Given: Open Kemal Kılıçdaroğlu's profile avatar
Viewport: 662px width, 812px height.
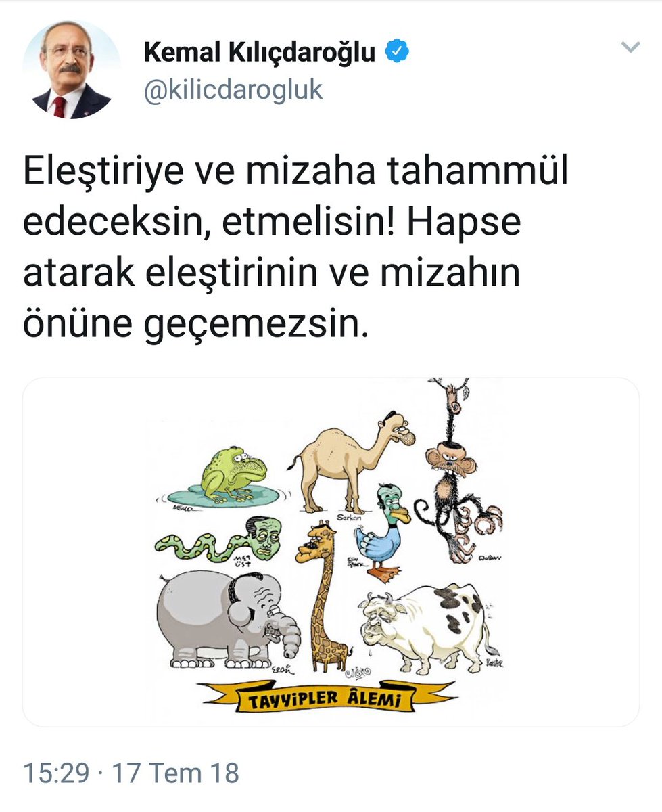Looking at the screenshot, I should click(x=72, y=70).
